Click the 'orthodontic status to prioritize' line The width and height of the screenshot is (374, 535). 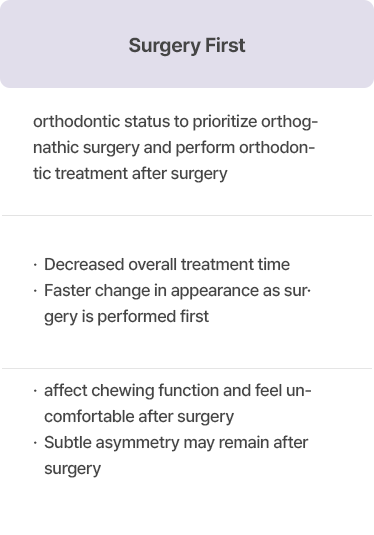coord(175,122)
